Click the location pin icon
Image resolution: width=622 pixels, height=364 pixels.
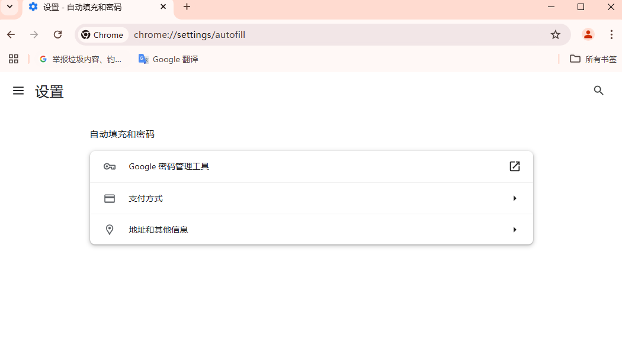[110, 230]
